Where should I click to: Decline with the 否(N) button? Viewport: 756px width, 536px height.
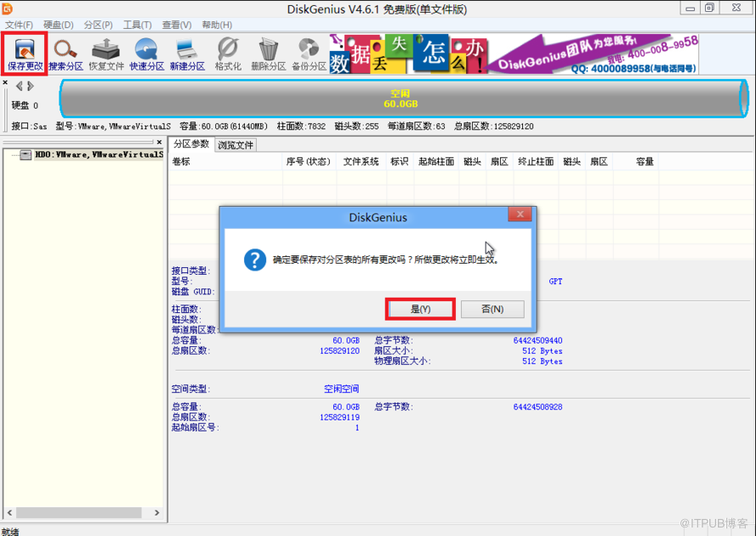[492, 309]
